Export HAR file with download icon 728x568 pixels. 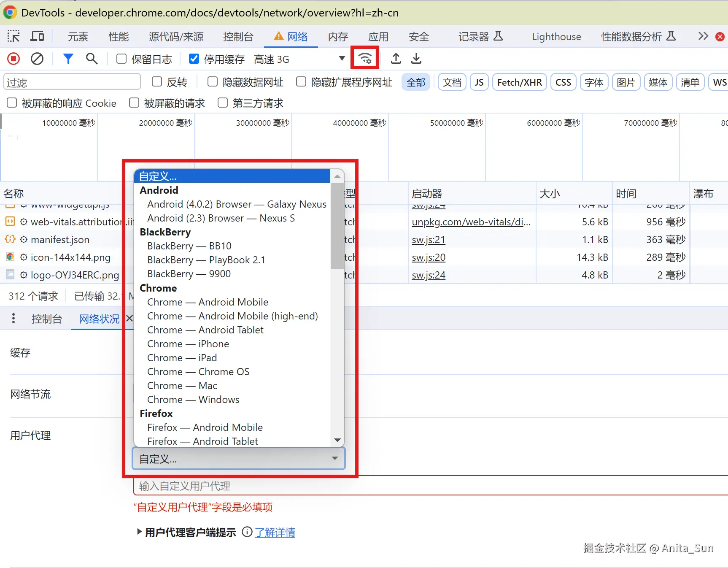[x=416, y=59]
